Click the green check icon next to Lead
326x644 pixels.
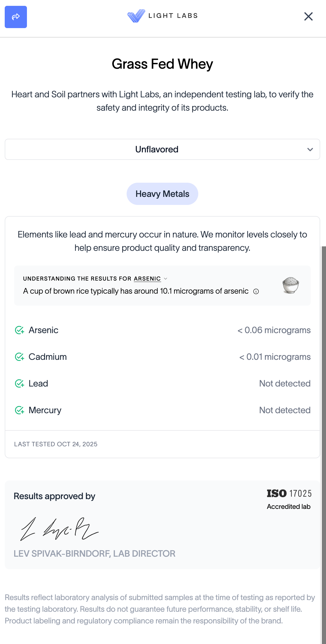pyautogui.click(x=19, y=383)
